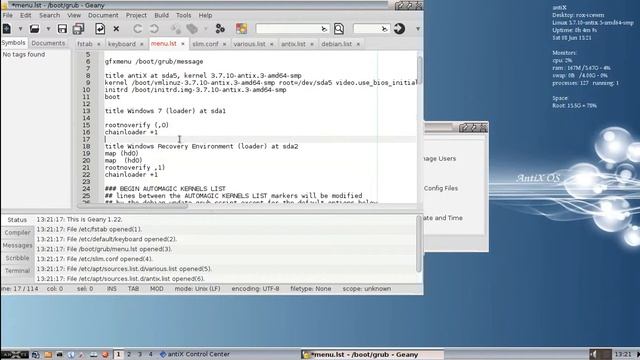This screenshot has width=640, height=360.
Task: Switch to workspace 2 on taskbar
Action: [x=129, y=354]
